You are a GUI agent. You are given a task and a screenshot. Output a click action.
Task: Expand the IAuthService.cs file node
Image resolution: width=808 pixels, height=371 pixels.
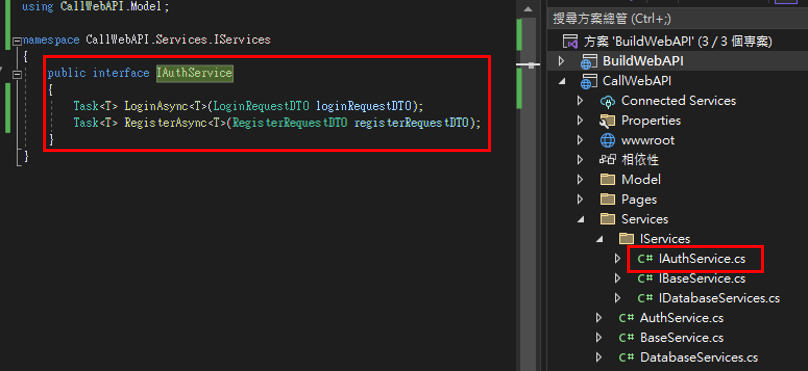[x=617, y=259]
